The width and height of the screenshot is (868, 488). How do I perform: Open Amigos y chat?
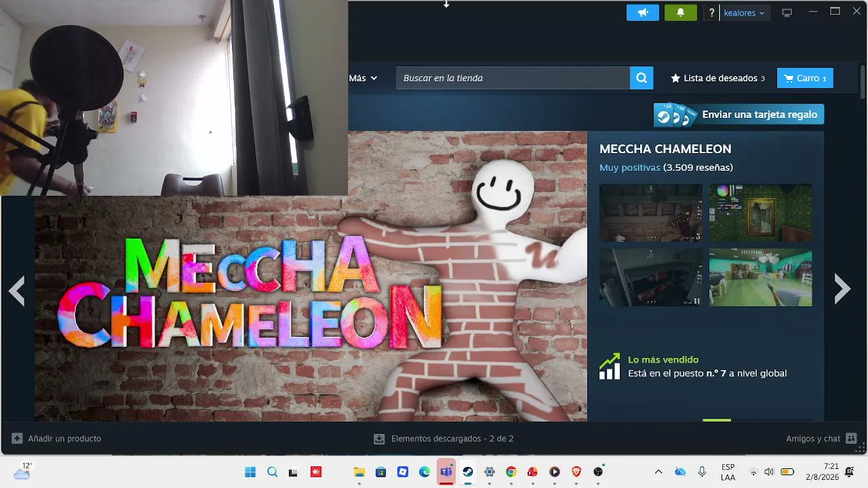click(x=821, y=439)
